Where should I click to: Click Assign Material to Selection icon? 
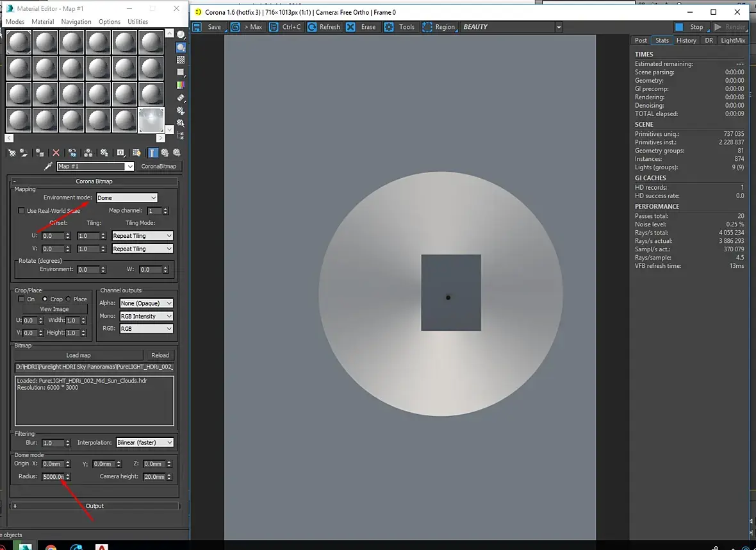pyautogui.click(x=40, y=153)
